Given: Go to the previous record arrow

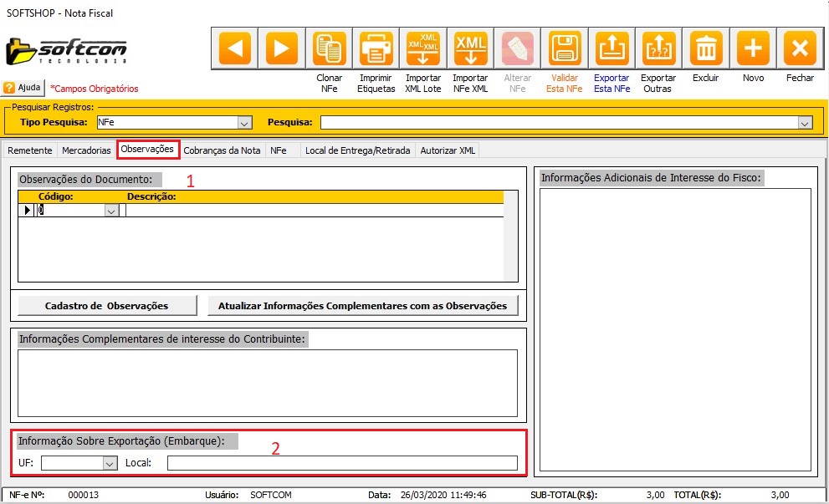Looking at the screenshot, I should tap(234, 48).
